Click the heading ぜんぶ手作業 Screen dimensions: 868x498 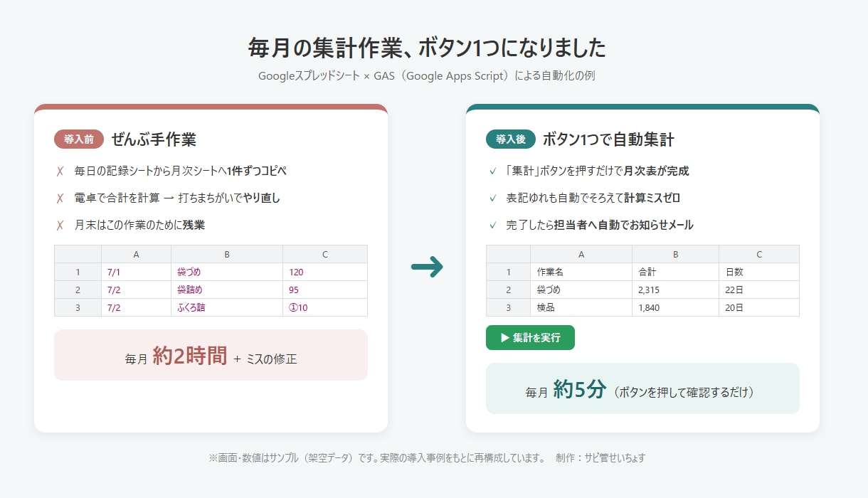[154, 139]
